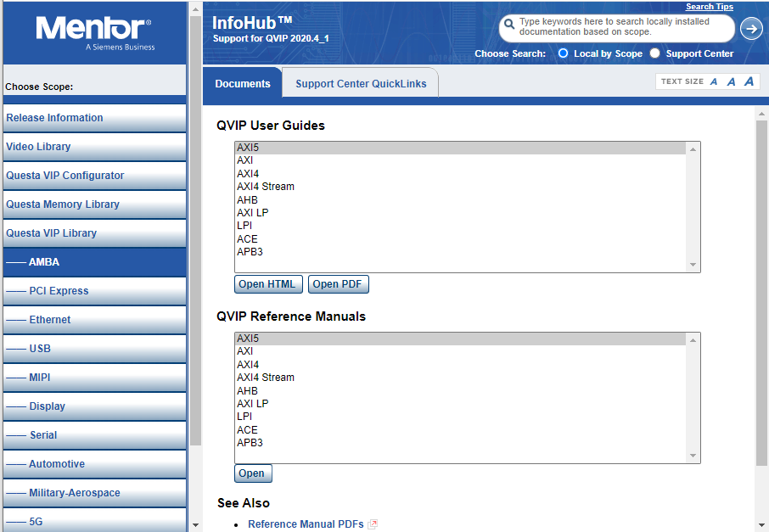Image resolution: width=769 pixels, height=532 pixels.
Task: Set medium text size A
Action: pyautogui.click(x=731, y=82)
